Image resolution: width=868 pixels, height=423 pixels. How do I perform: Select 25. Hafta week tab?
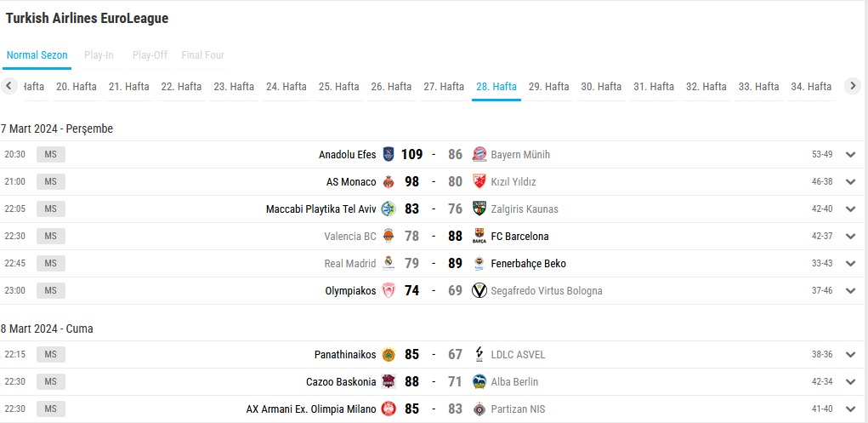coord(339,87)
